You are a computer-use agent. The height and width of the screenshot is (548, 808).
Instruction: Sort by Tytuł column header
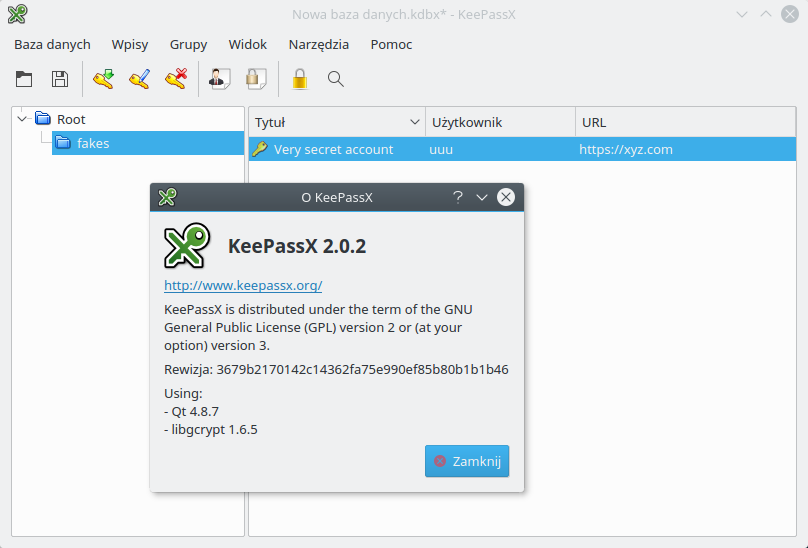[337, 122]
